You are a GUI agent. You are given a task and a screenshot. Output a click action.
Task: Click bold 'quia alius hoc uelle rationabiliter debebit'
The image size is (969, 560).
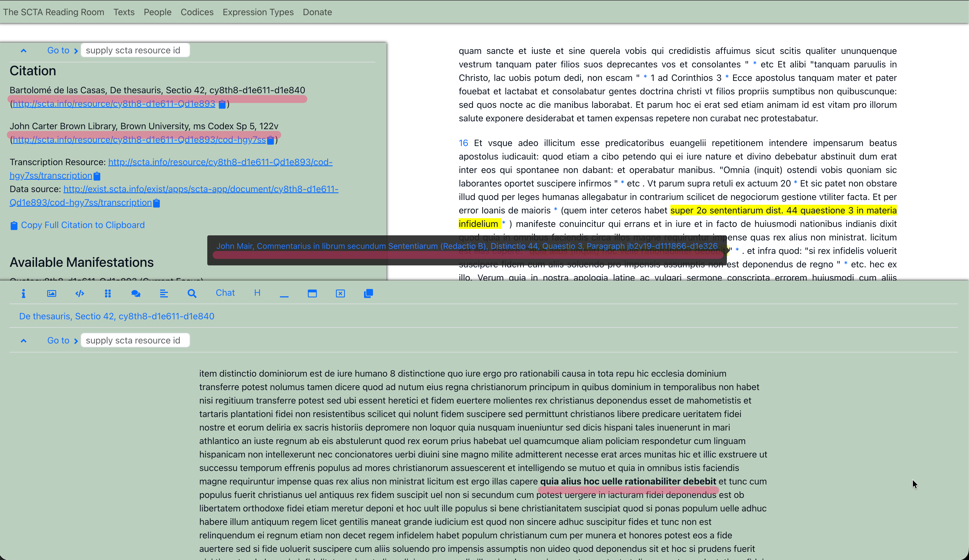tap(628, 481)
